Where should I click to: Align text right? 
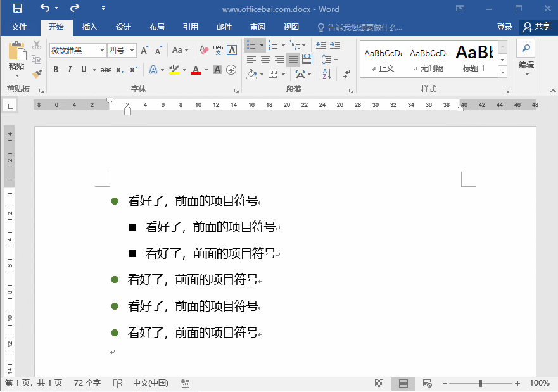(x=279, y=60)
